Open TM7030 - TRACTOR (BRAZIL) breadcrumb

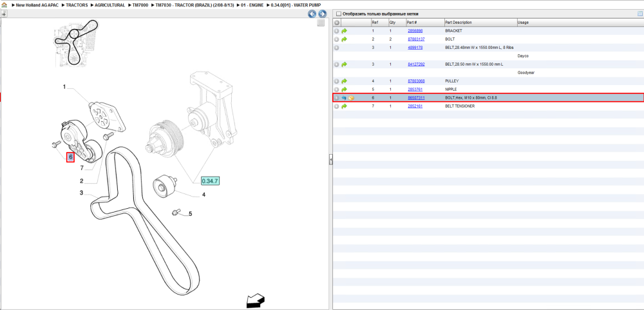pyautogui.click(x=195, y=5)
